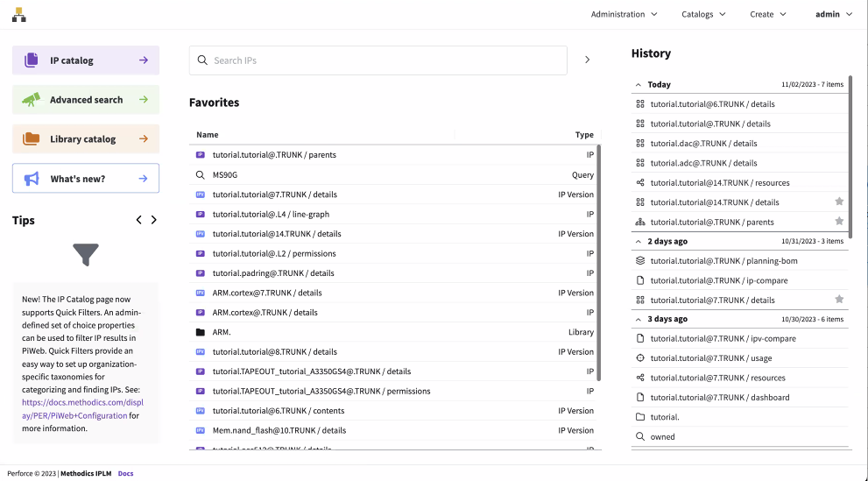This screenshot has height=481, width=868.
Task: Toggle favorite star for tutorial.tutorial@14.TRUNK / details
Action: click(x=839, y=202)
